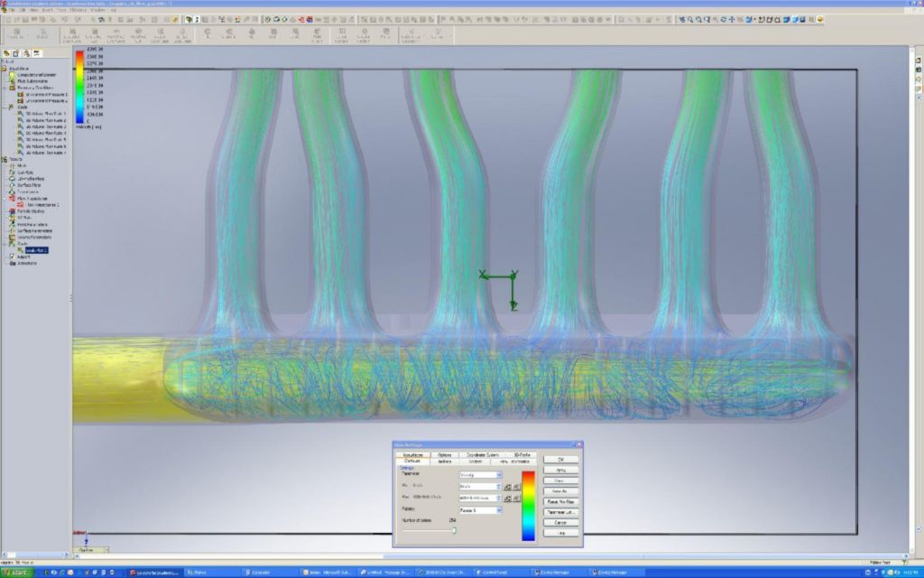Click the Number of colors slider handle
This screenshot has width=924, height=578.
coord(454,530)
